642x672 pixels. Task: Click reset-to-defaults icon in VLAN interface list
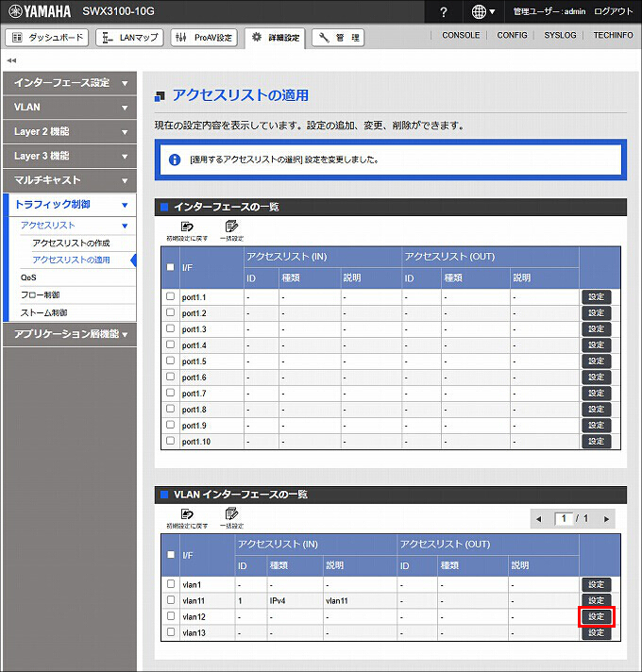pyautogui.click(x=186, y=515)
